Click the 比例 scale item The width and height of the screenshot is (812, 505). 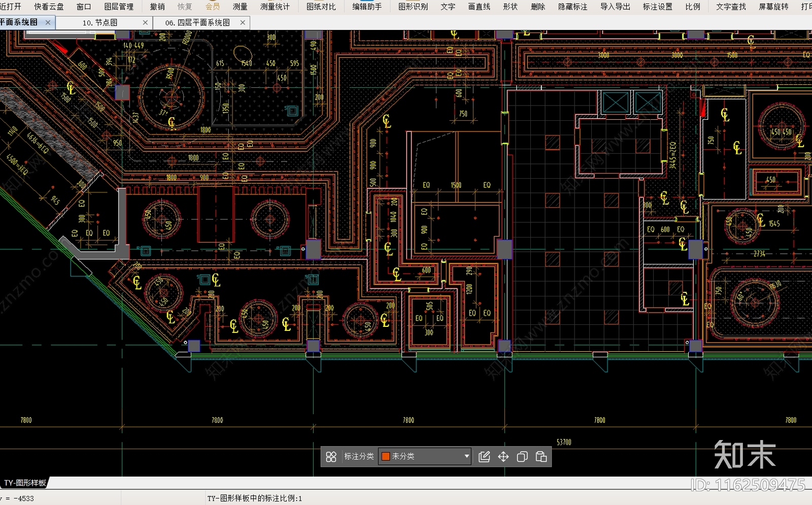tap(693, 7)
